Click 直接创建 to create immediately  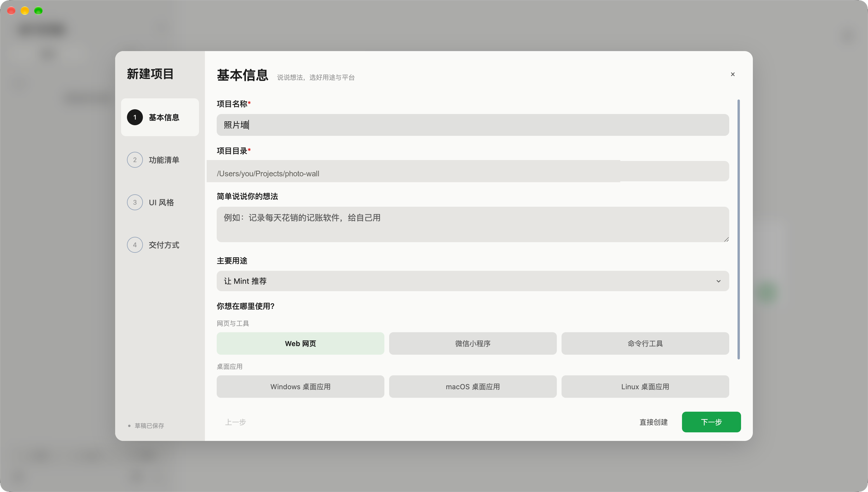click(654, 422)
